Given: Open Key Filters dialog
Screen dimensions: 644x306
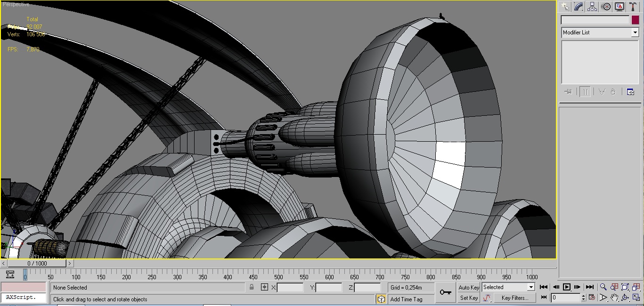Looking at the screenshot, I should click(514, 298).
